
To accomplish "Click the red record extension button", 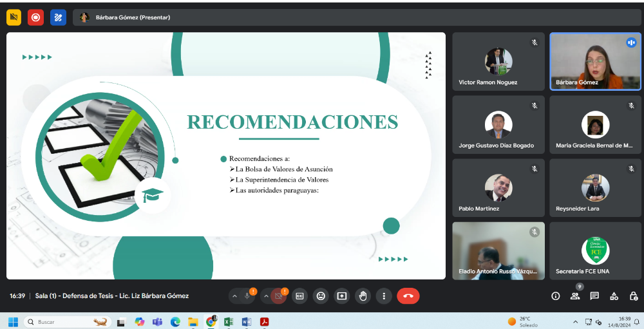I will [35, 17].
